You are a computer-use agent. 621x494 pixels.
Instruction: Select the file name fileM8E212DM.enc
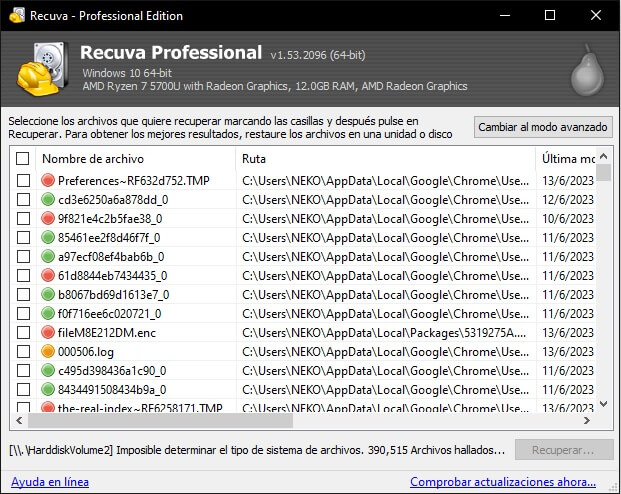[x=107, y=333]
